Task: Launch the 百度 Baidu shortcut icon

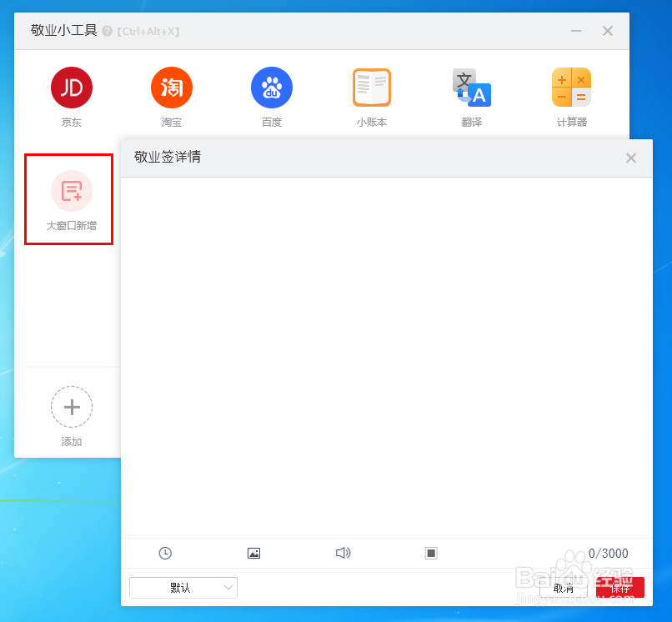Action: (x=272, y=88)
